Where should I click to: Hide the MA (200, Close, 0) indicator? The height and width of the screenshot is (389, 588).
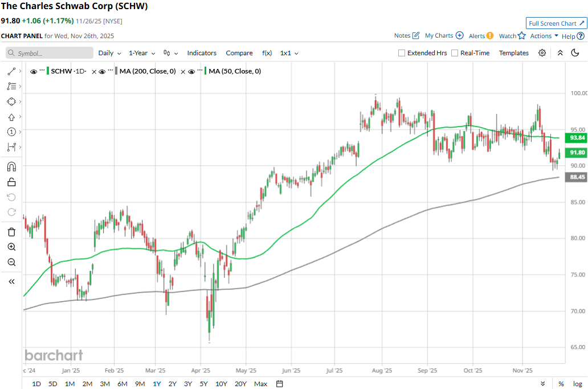pos(102,72)
